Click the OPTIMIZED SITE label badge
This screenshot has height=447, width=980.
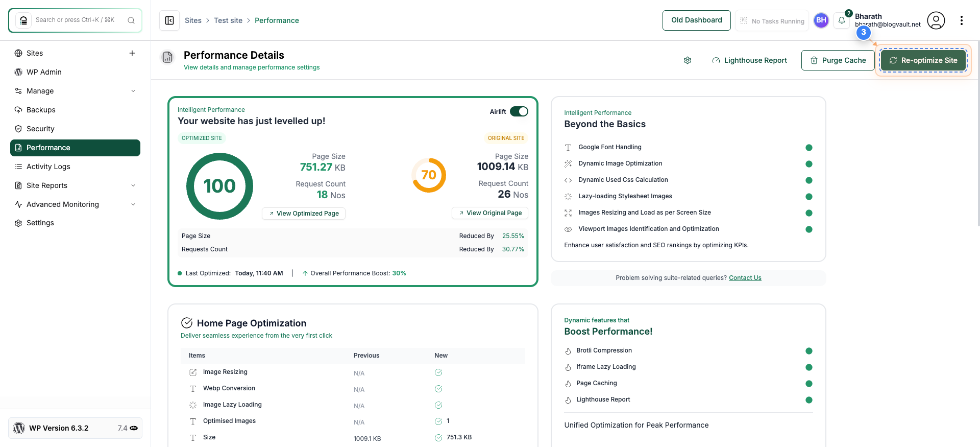tap(202, 138)
